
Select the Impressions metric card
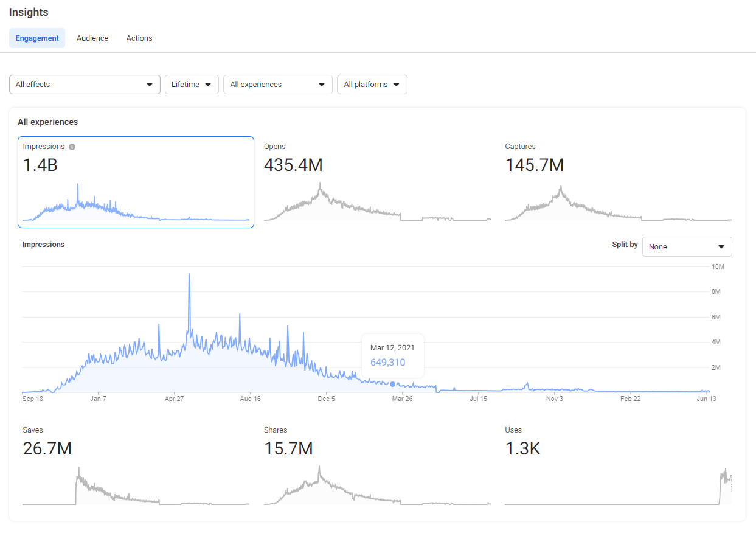coord(136,182)
